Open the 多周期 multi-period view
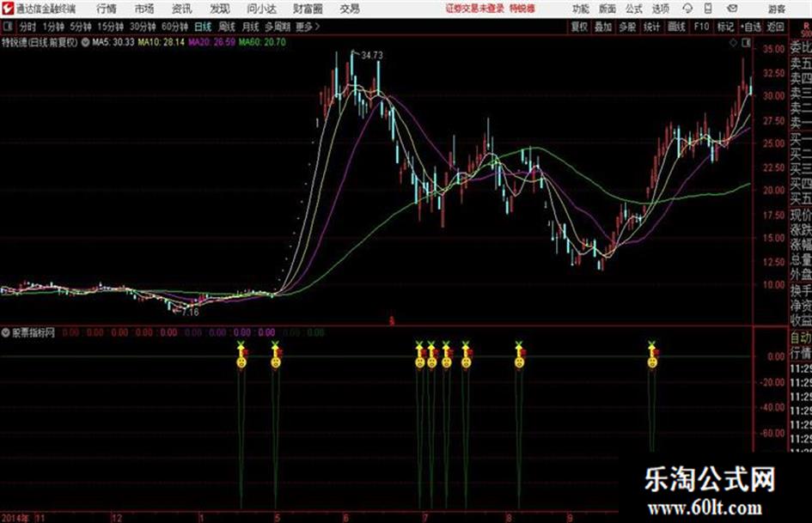Viewport: 812px width, 523px height. (278, 27)
